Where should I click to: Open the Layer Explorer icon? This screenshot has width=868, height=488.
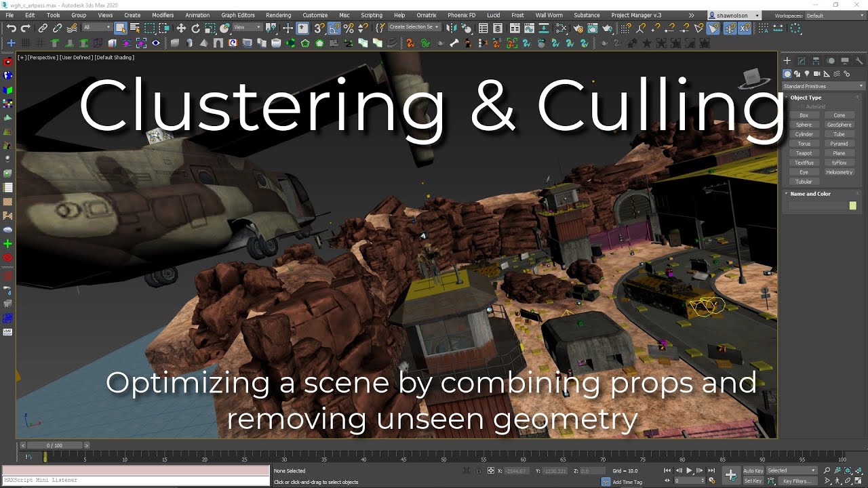point(498,28)
